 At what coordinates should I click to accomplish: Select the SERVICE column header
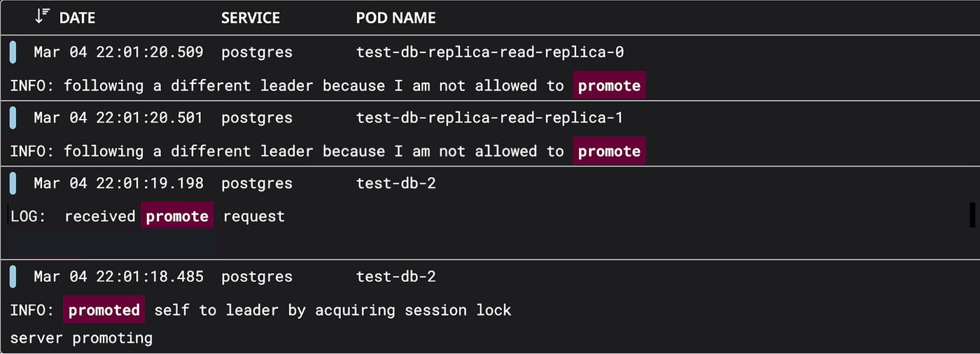pyautogui.click(x=251, y=17)
